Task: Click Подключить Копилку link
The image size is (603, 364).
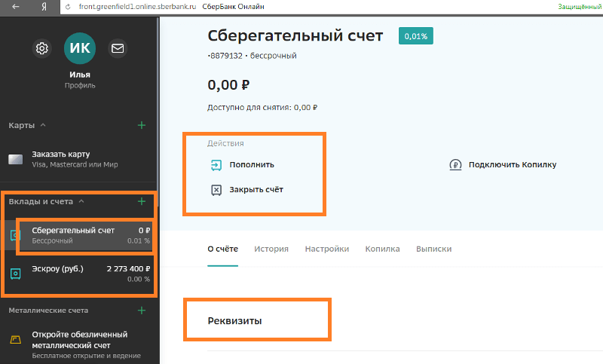Action: 513,165
